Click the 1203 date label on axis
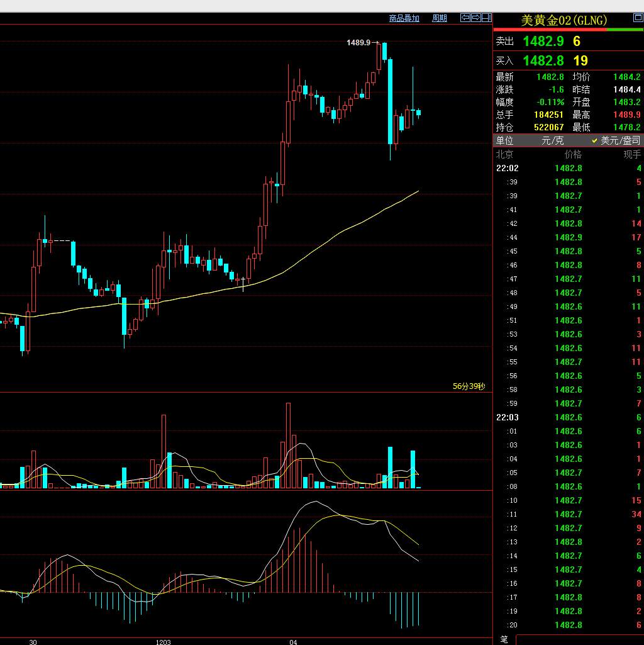The image size is (644, 645). [164, 642]
